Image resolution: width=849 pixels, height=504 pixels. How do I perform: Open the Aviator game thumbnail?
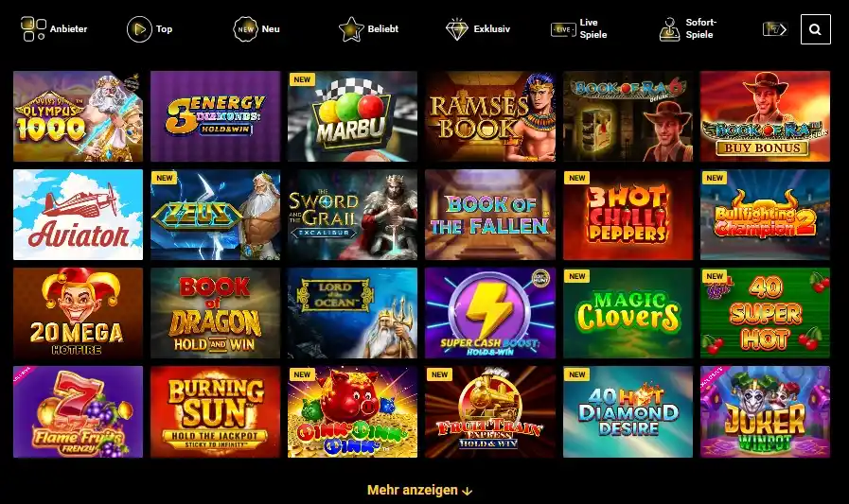(x=78, y=215)
